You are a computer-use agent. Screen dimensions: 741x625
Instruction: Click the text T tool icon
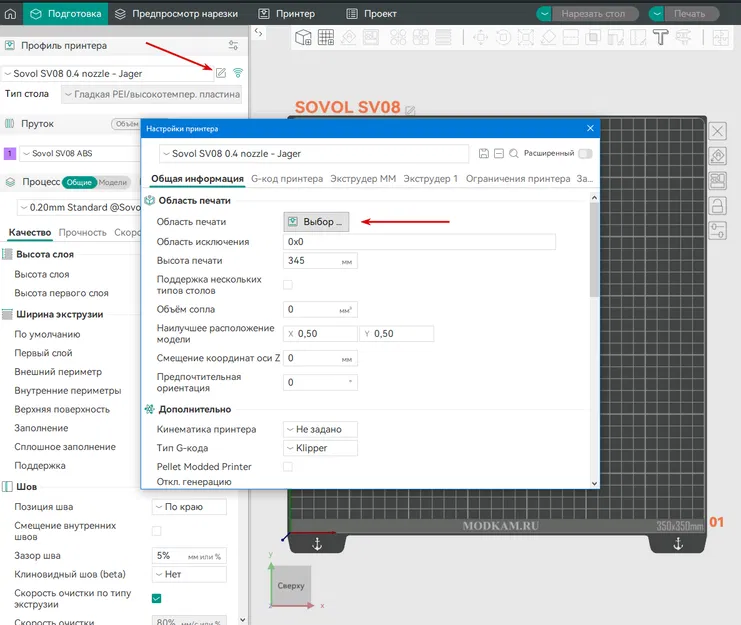pyautogui.click(x=660, y=37)
